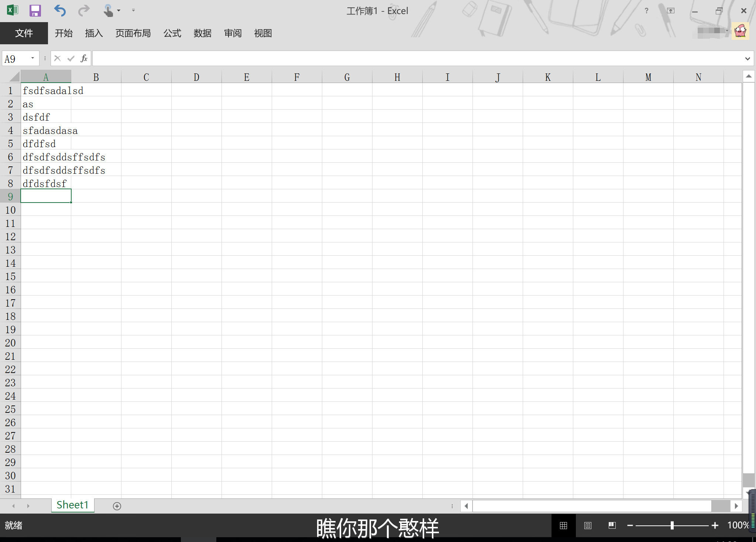Select the Sheet1 tab
Screen dimensions: 756x542
pyautogui.click(x=73, y=505)
